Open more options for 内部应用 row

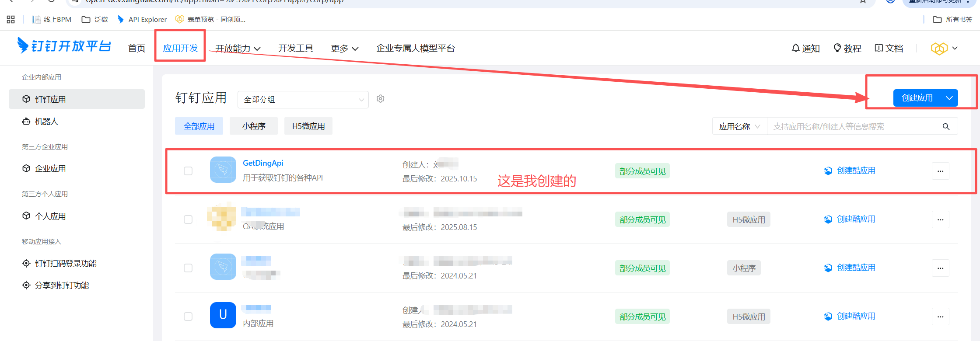941,317
